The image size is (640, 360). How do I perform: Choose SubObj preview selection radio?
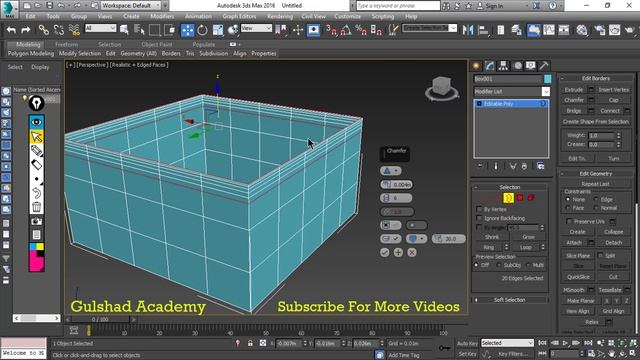pos(499,265)
